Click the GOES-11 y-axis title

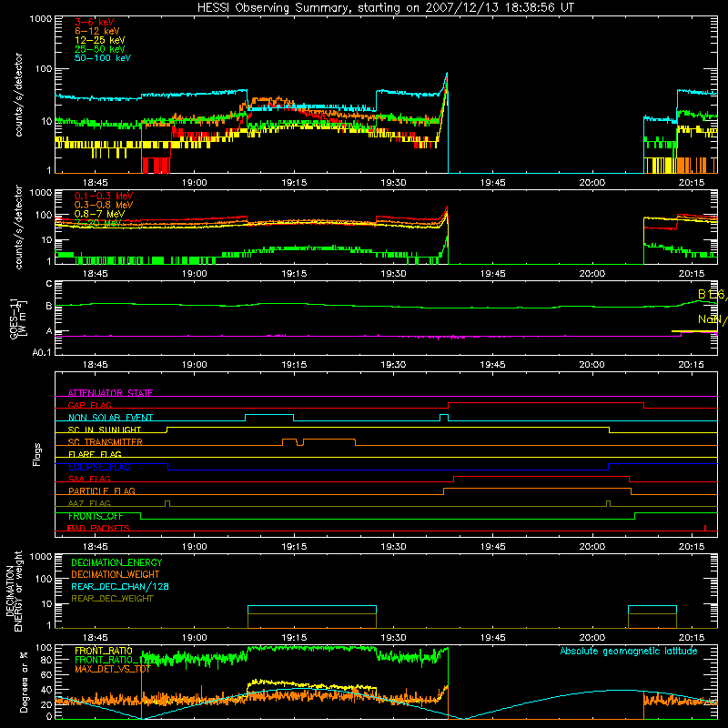(16, 318)
